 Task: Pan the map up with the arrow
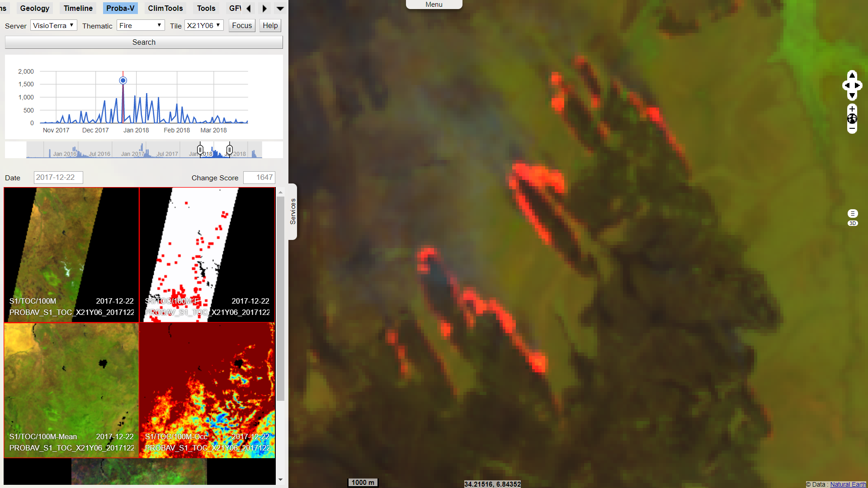click(852, 75)
